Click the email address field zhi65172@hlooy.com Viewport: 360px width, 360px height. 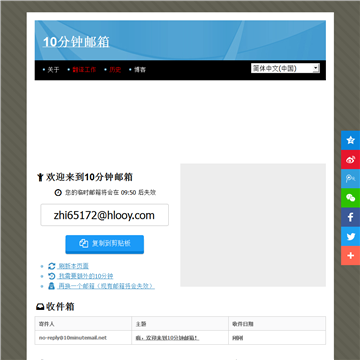(x=104, y=215)
